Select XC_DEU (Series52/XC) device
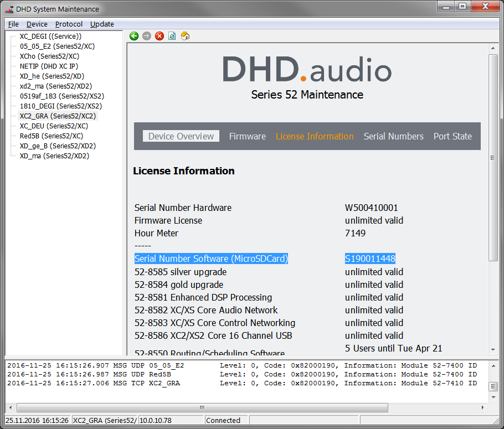 tap(54, 126)
